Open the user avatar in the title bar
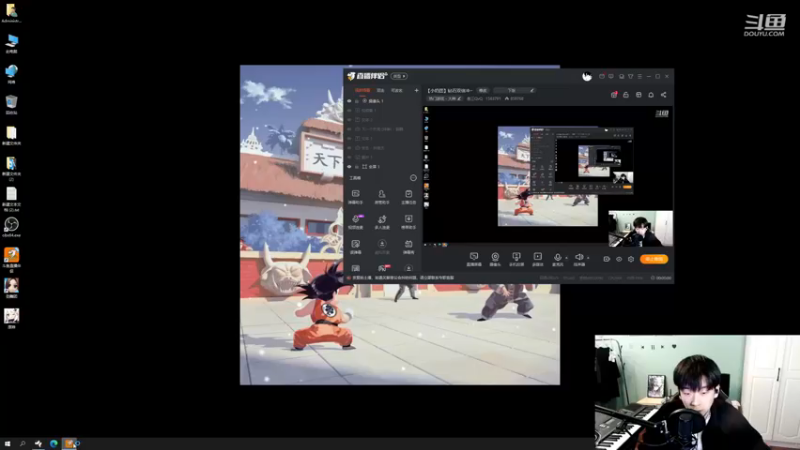 587,77
